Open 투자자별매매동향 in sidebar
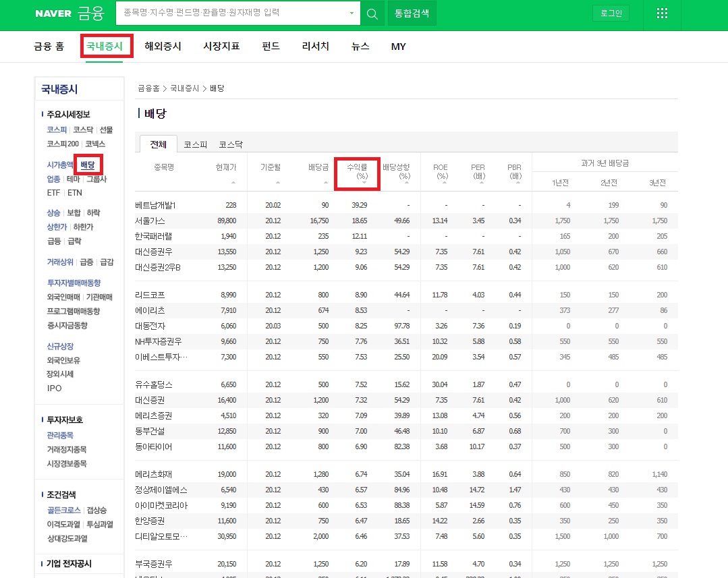 click(x=74, y=283)
